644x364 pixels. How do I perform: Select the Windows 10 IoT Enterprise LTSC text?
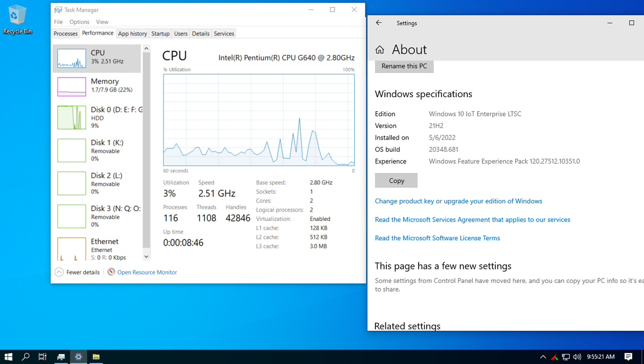point(475,114)
